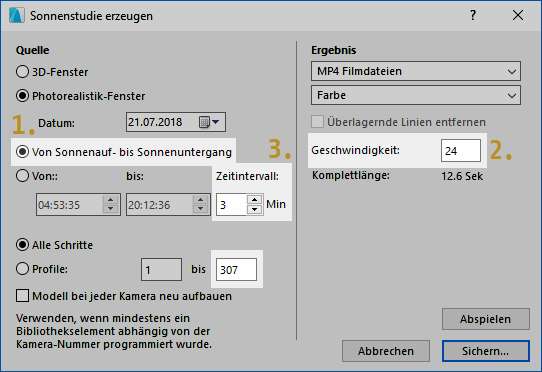Choose Von Sonnenauf- bis Sonnenuntergang option
The width and height of the screenshot is (542, 372).
(x=22, y=152)
